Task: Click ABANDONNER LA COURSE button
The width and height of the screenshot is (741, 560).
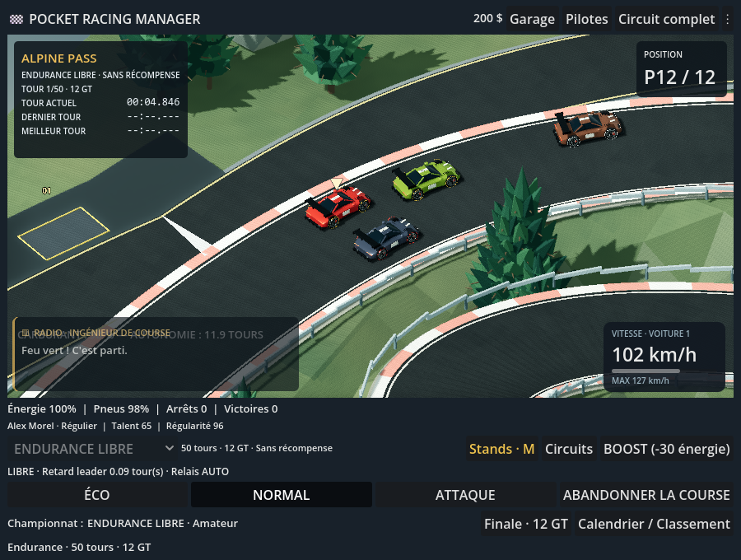Action: click(x=646, y=495)
